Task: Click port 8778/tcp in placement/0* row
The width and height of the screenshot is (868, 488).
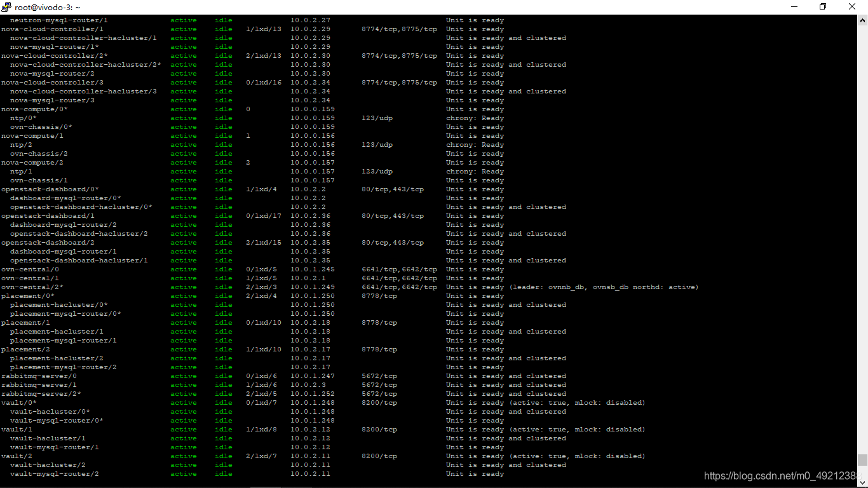Action: coord(379,296)
